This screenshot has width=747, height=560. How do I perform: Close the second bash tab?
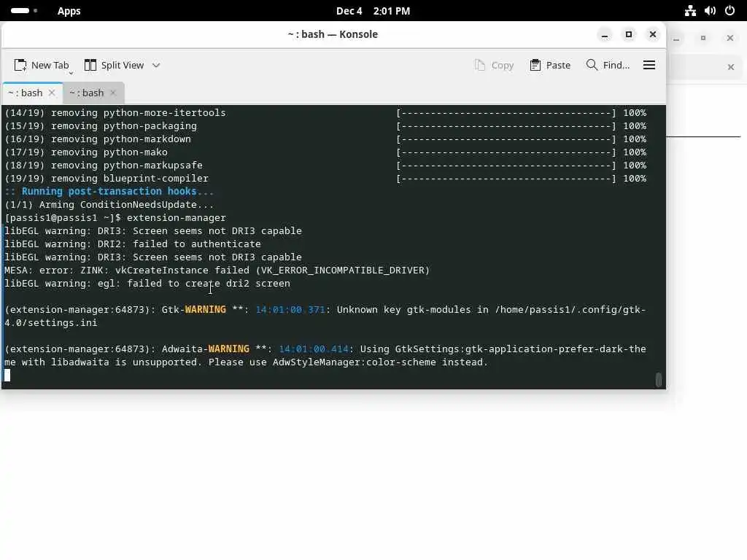(113, 93)
